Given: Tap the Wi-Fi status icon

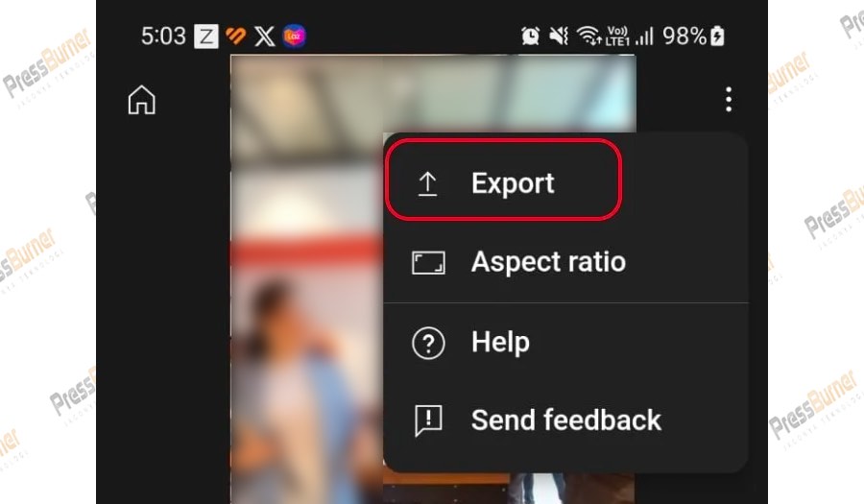Looking at the screenshot, I should click(x=589, y=36).
